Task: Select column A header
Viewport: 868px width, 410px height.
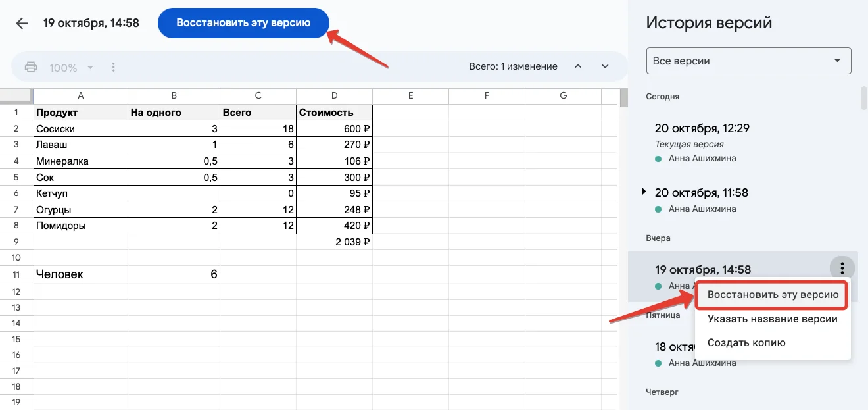Action: point(81,95)
